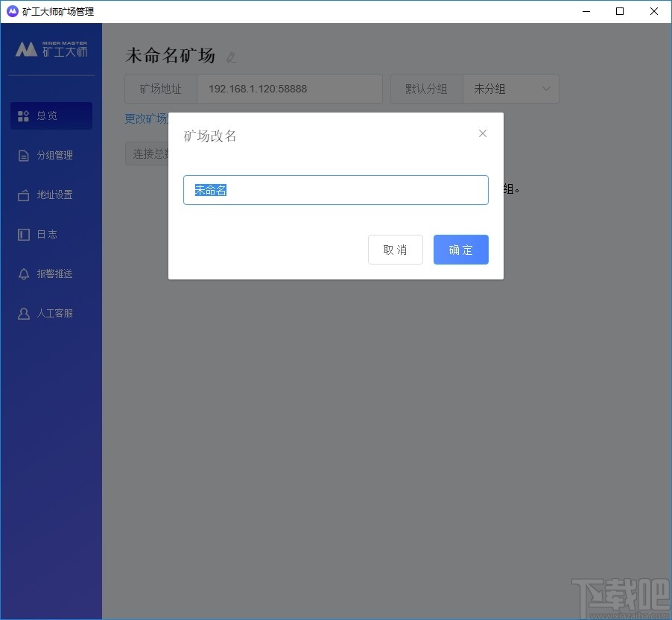This screenshot has height=620, width=672.
Task: Confirm rename with the 确定 button
Action: 460,250
